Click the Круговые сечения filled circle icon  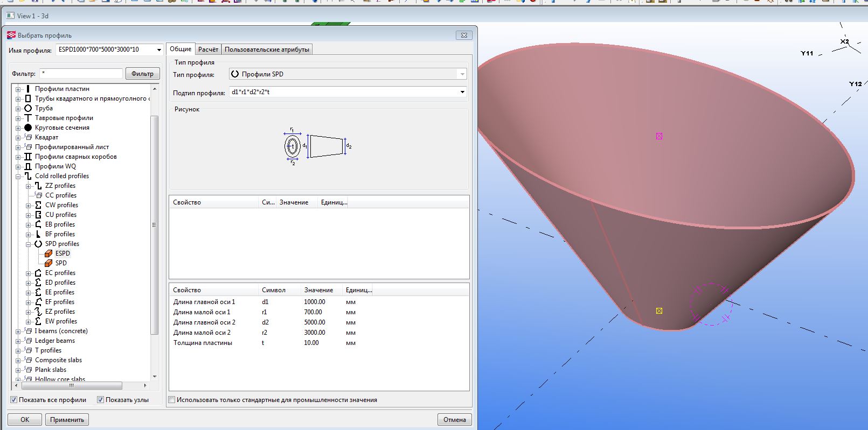(28, 128)
